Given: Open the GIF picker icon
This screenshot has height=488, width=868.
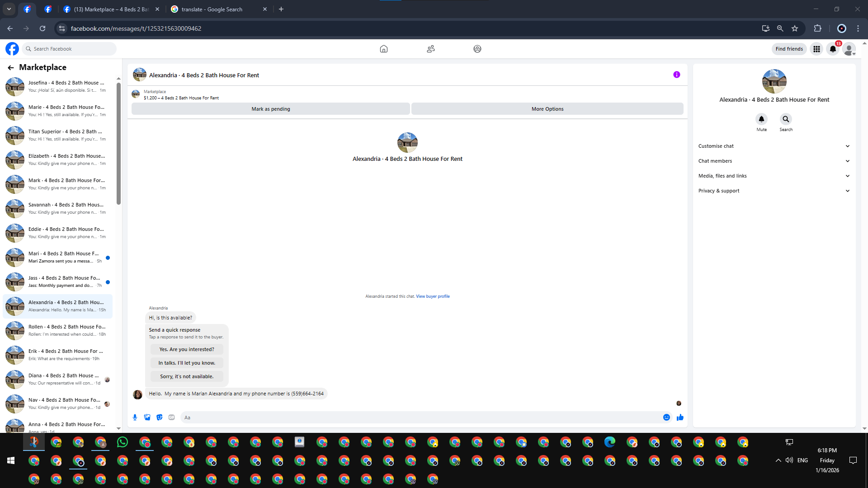Looking at the screenshot, I should (171, 418).
